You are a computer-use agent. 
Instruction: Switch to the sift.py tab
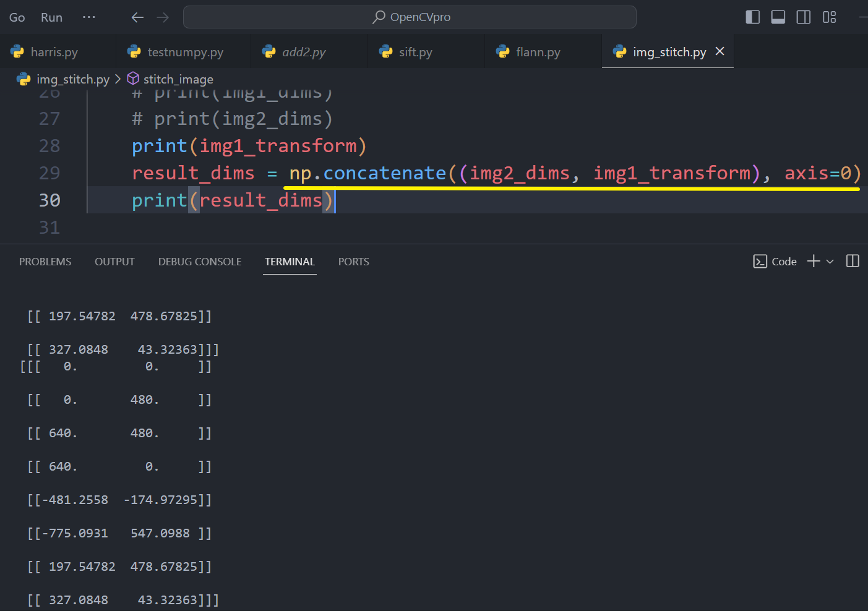click(426, 52)
